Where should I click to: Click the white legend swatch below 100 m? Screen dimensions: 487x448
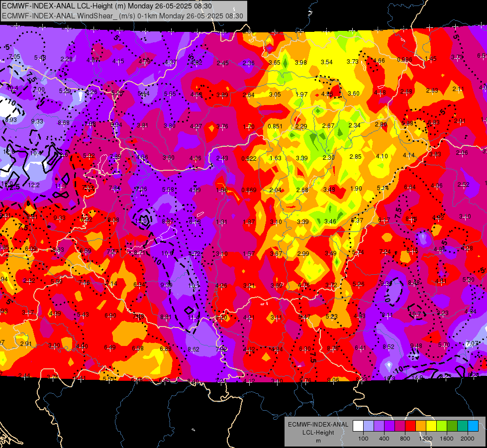358,426
